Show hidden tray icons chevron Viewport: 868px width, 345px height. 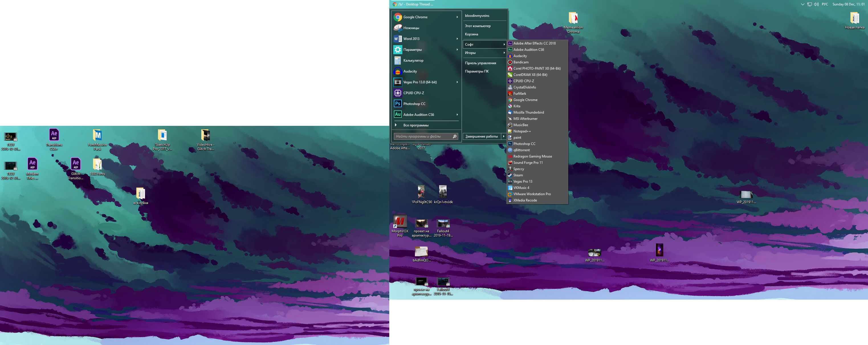[x=803, y=4]
